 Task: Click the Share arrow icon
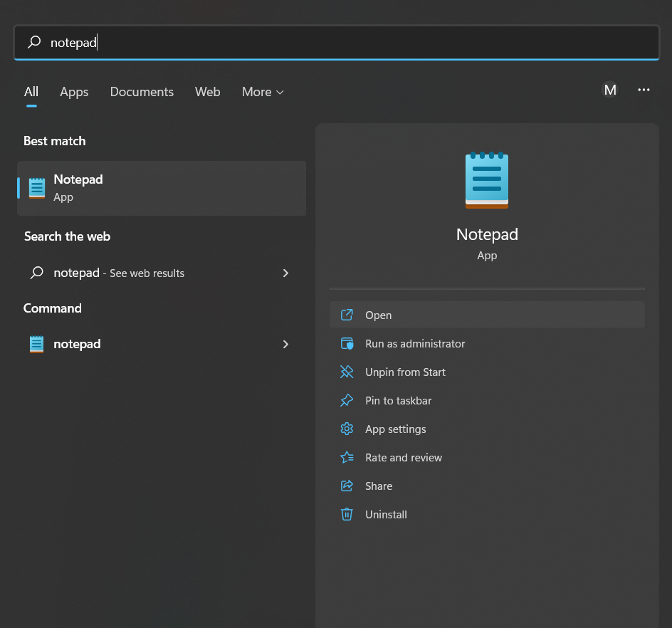(347, 486)
